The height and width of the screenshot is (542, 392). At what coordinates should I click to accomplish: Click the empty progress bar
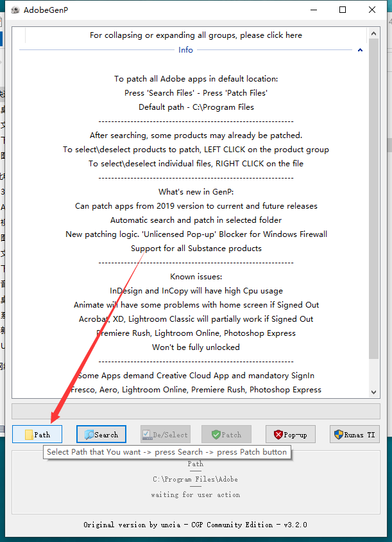[196, 412]
